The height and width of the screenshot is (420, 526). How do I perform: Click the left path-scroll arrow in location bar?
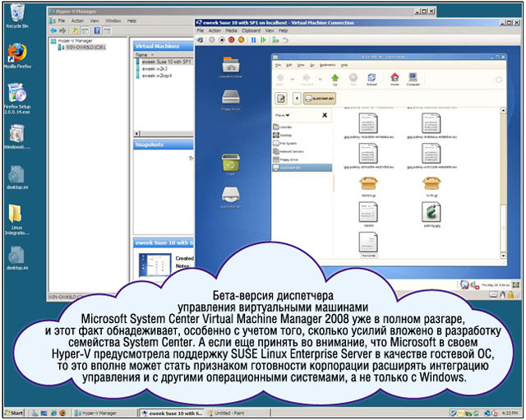297,99
